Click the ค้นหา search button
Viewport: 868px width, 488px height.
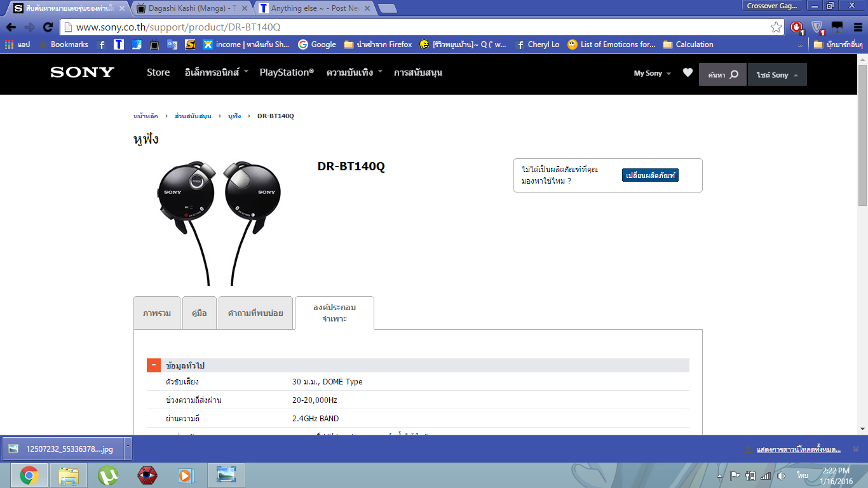click(722, 74)
